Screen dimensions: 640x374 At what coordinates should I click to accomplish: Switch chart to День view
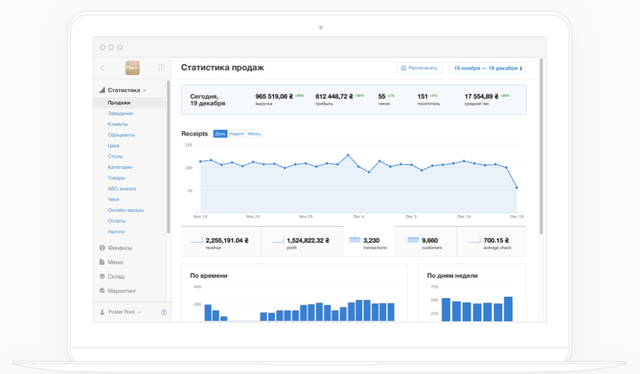click(x=220, y=134)
